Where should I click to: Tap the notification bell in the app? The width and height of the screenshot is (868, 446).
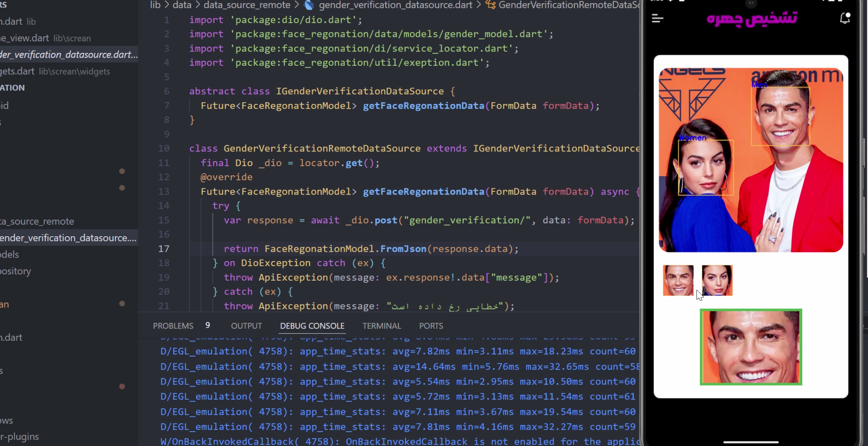point(845,18)
